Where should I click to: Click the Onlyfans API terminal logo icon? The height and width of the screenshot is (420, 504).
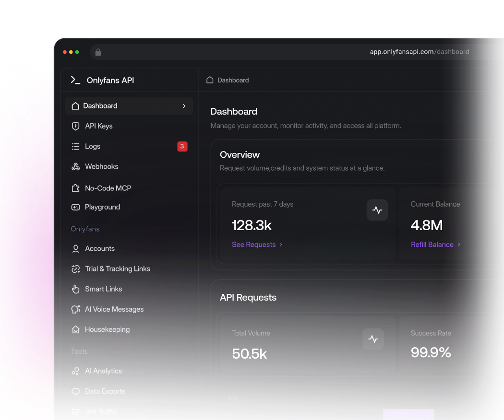pyautogui.click(x=75, y=80)
